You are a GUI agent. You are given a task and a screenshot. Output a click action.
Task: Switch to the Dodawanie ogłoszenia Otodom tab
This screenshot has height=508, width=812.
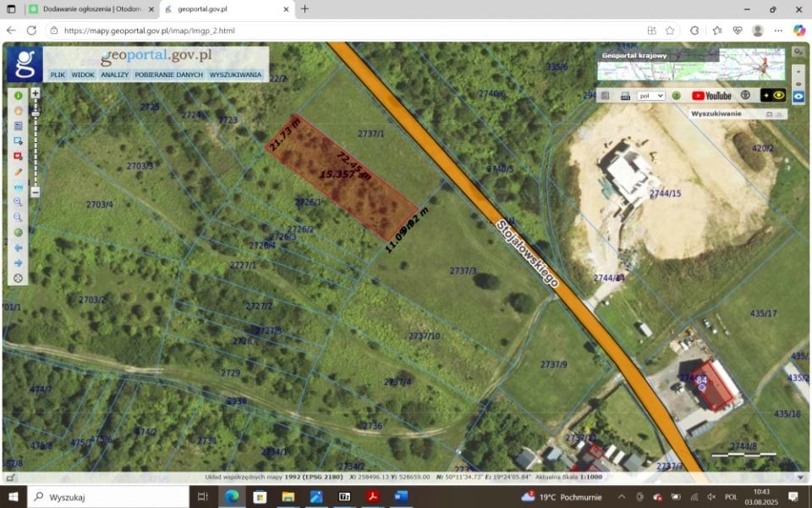[91, 9]
